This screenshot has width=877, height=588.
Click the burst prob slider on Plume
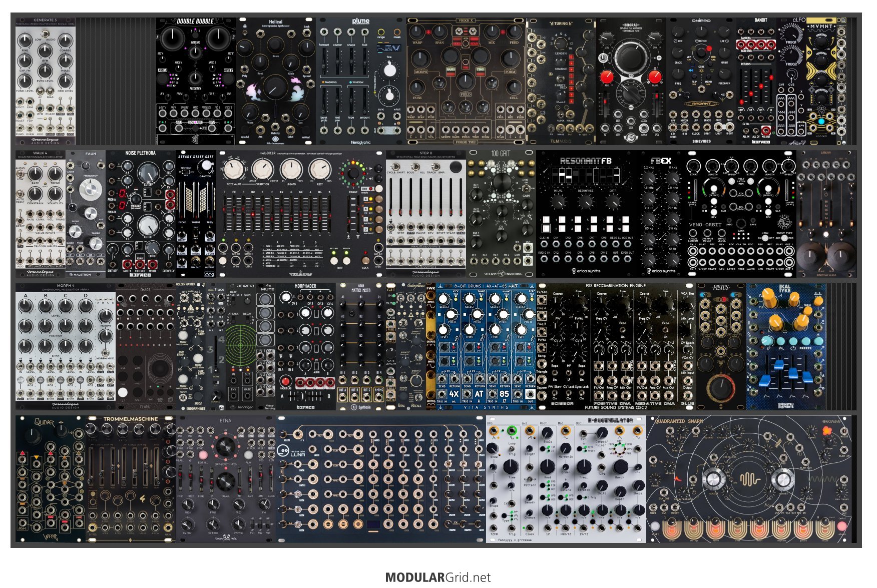324,100
